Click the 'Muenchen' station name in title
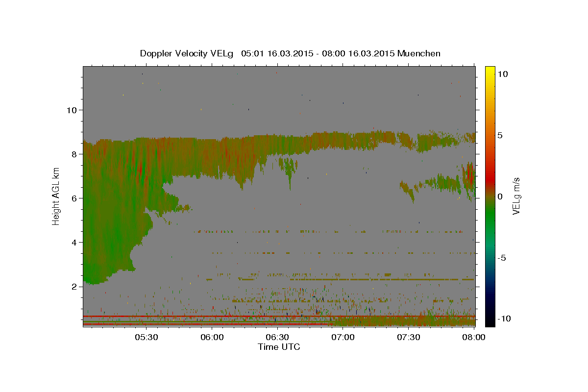This screenshot has width=588, height=392. pyautogui.click(x=419, y=53)
